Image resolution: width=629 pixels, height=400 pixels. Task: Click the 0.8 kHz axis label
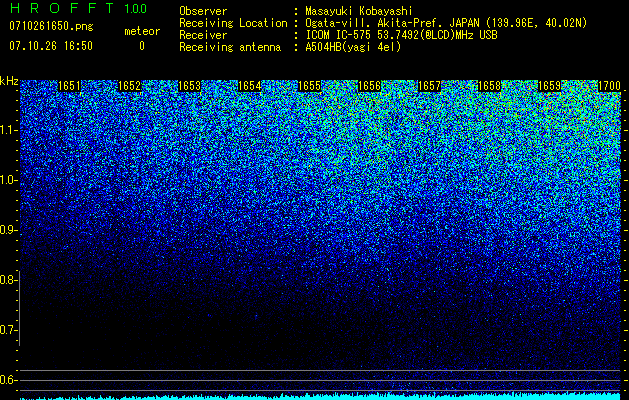[x=8, y=280]
